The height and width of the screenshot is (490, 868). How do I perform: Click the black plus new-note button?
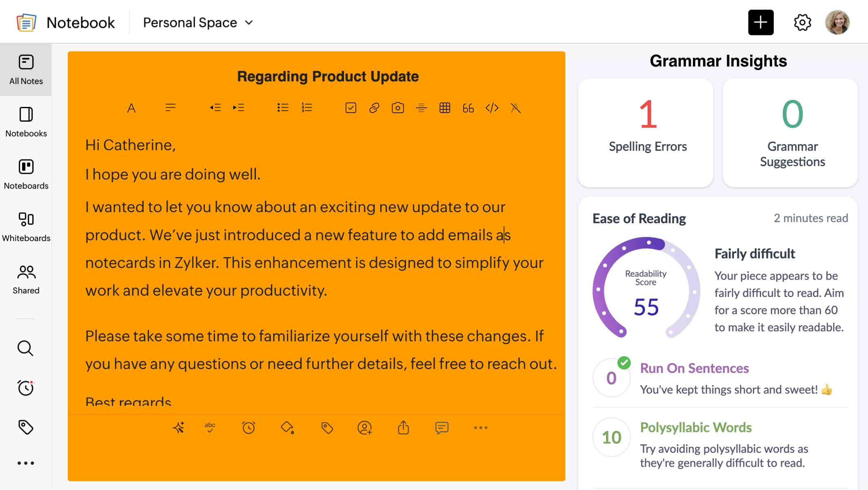pos(760,22)
